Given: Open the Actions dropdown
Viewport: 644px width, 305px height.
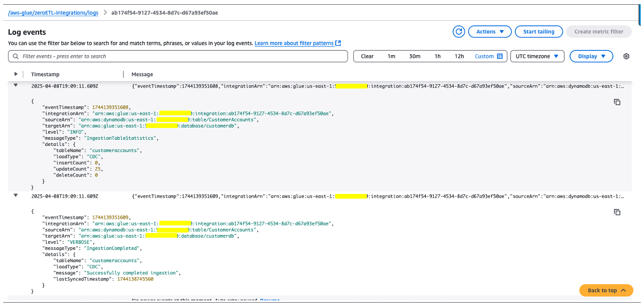Looking at the screenshot, I should coord(490,32).
